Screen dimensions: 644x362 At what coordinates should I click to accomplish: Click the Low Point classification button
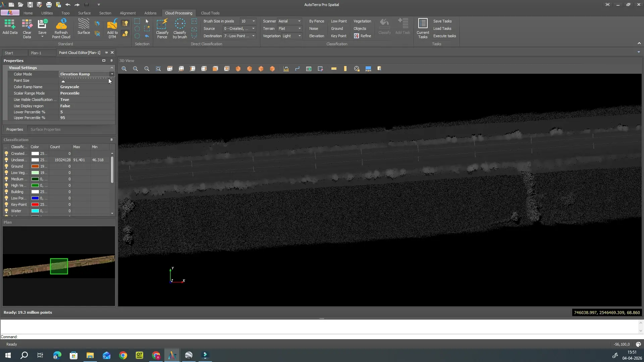pyautogui.click(x=339, y=21)
